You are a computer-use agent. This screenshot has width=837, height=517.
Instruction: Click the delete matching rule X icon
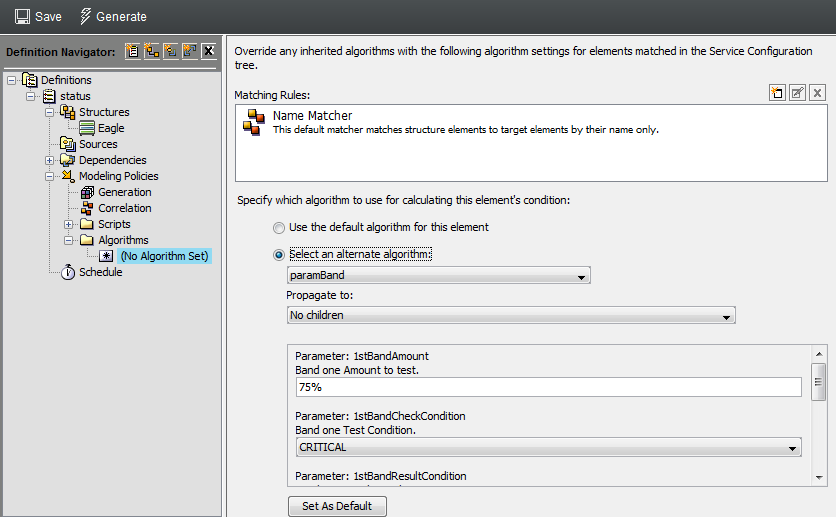click(x=817, y=93)
